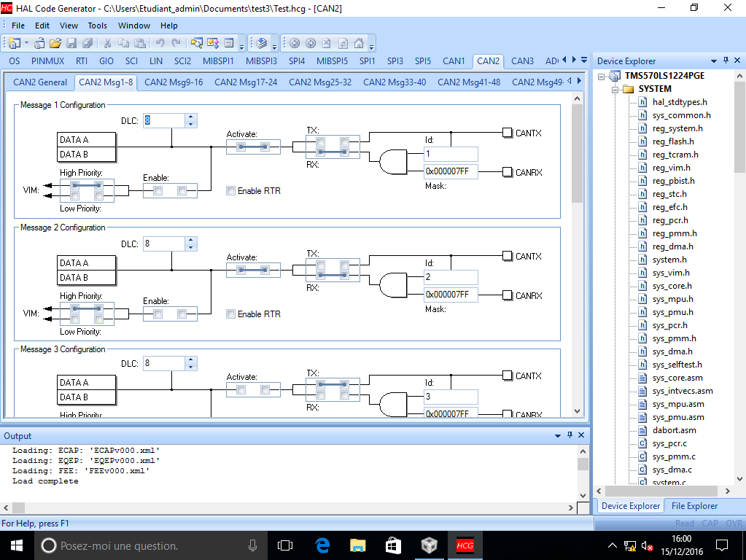Click the Open Project folder icon

point(54,43)
